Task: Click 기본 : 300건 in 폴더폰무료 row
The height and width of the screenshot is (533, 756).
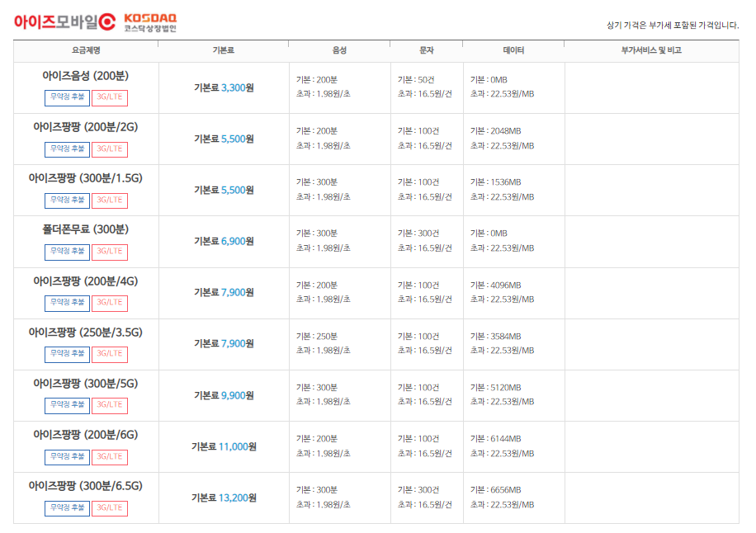Action: pyautogui.click(x=418, y=233)
